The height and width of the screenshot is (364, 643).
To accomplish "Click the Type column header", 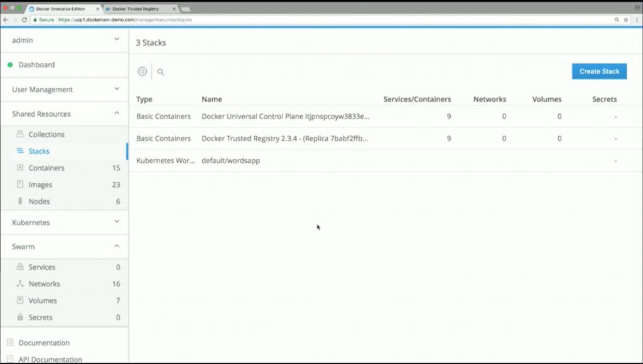I will (x=144, y=99).
